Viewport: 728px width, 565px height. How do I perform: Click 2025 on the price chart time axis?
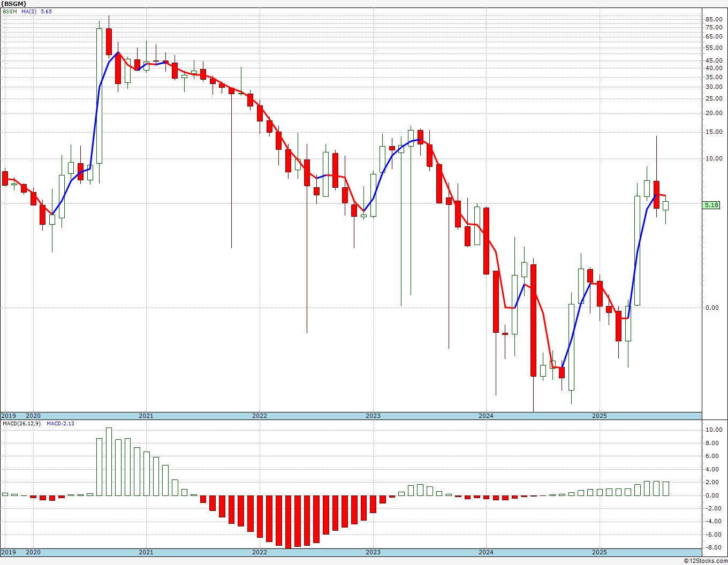click(x=600, y=416)
